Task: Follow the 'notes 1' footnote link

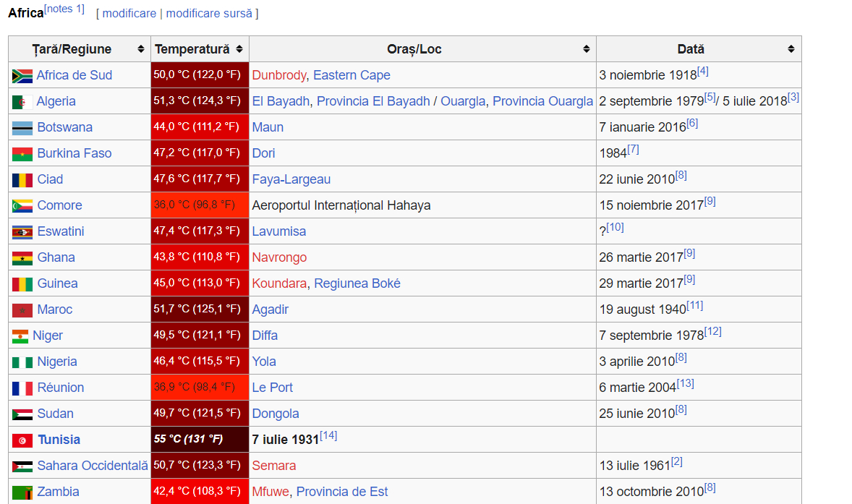Action: coord(64,9)
